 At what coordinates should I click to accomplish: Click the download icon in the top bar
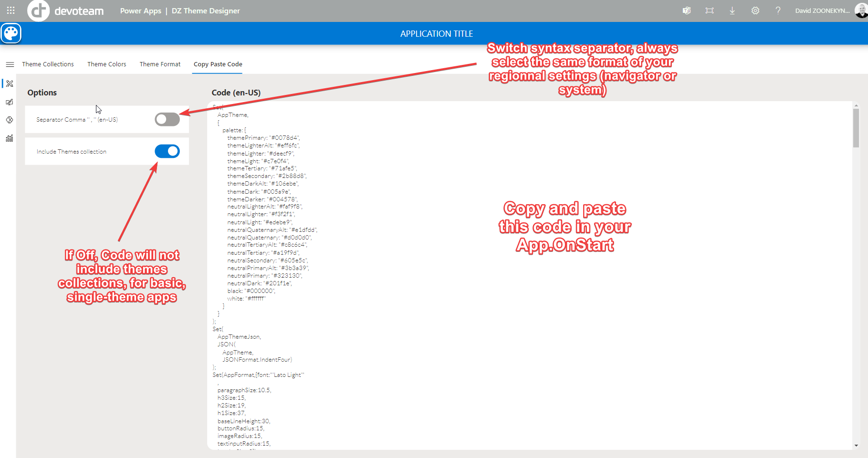pyautogui.click(x=732, y=10)
